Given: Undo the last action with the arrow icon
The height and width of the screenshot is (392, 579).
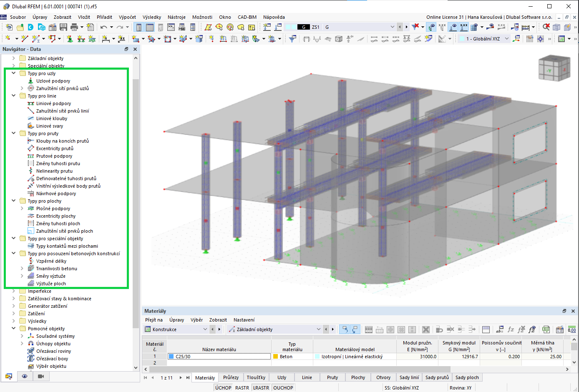Looking at the screenshot, I should pos(103,27).
